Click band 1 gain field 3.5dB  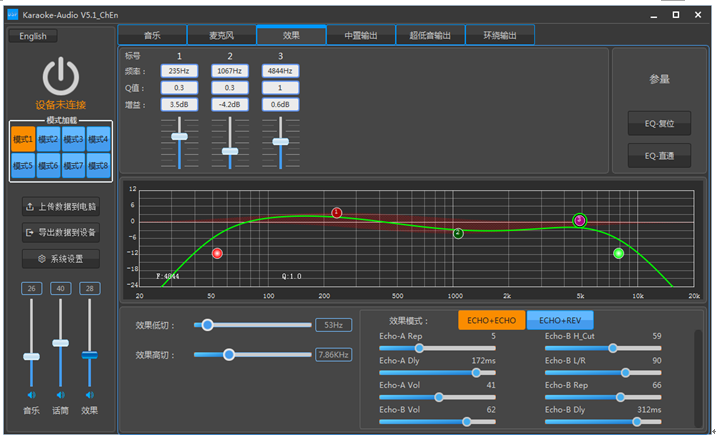coord(179,105)
